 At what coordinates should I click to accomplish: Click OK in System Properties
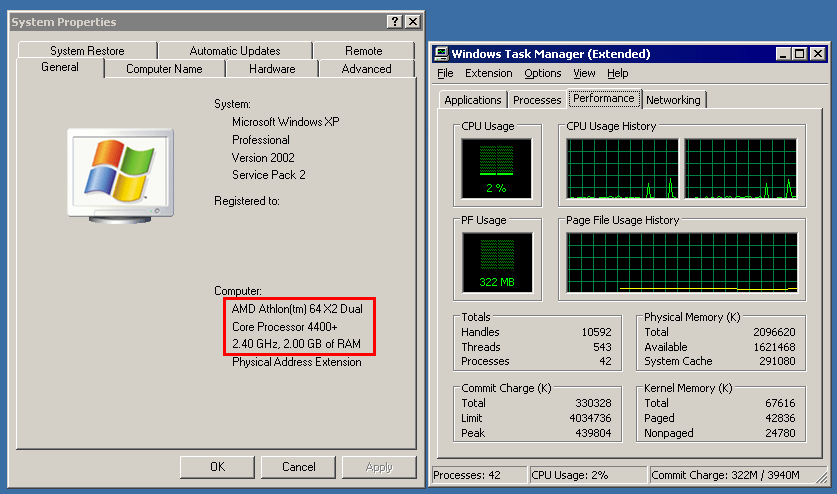pos(217,467)
